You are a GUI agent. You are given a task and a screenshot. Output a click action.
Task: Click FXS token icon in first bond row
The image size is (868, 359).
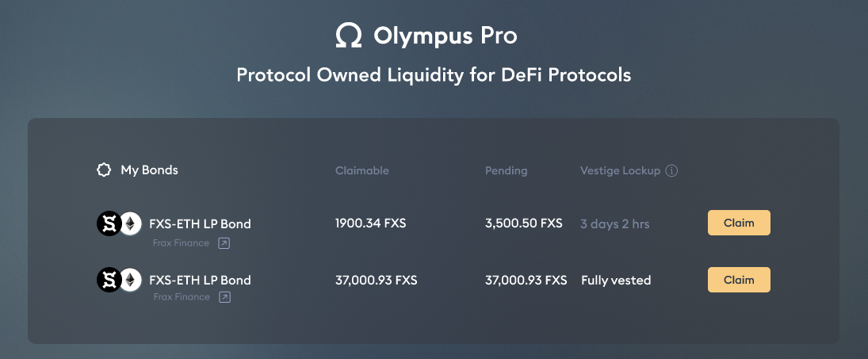pyautogui.click(x=109, y=224)
